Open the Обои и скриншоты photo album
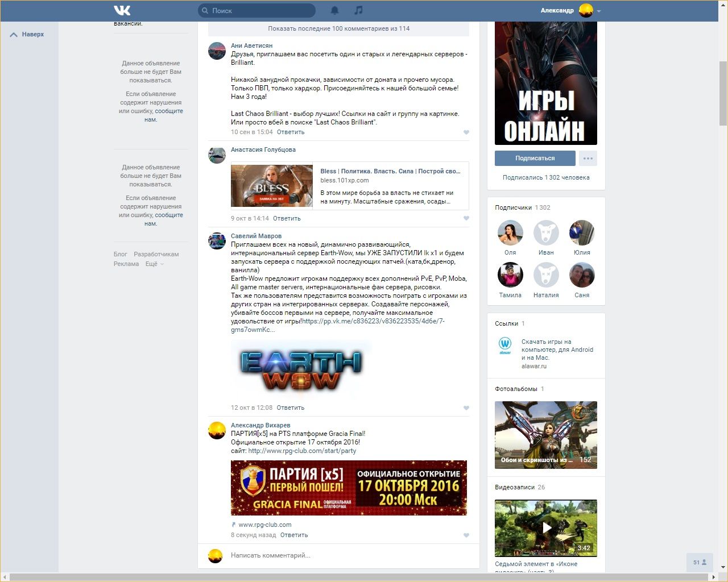728x582 pixels. 546,435
